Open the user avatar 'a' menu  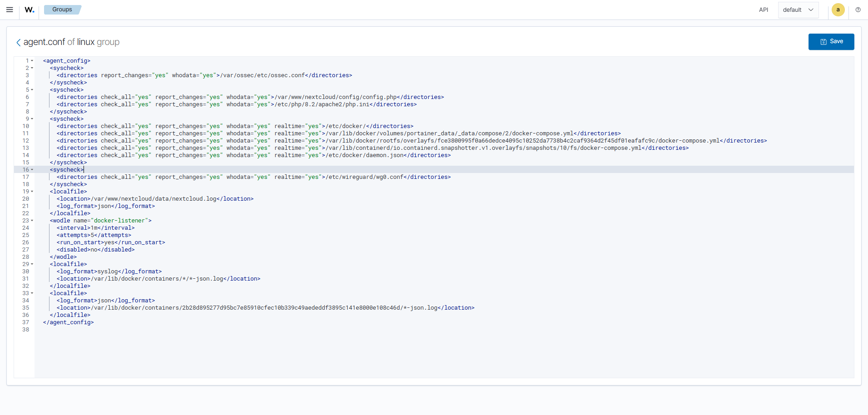click(838, 10)
